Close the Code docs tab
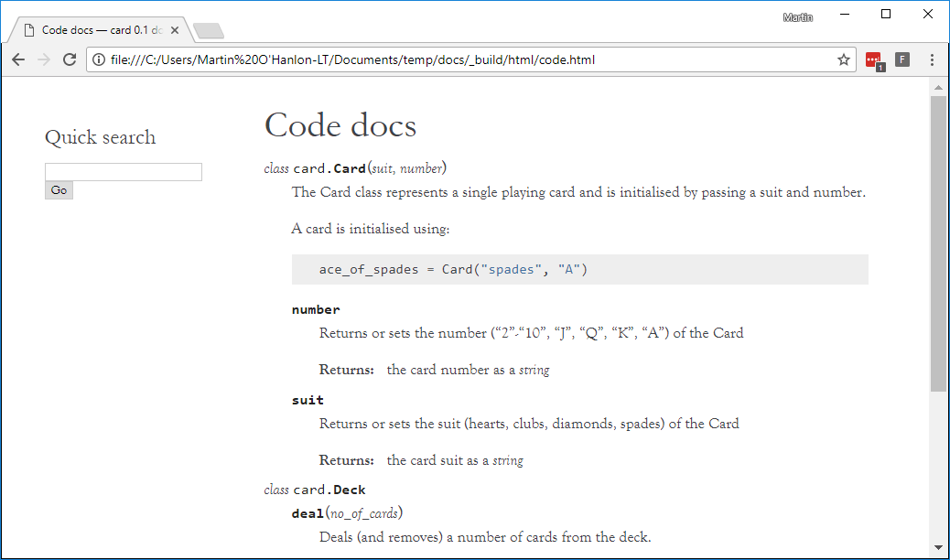 tap(174, 28)
